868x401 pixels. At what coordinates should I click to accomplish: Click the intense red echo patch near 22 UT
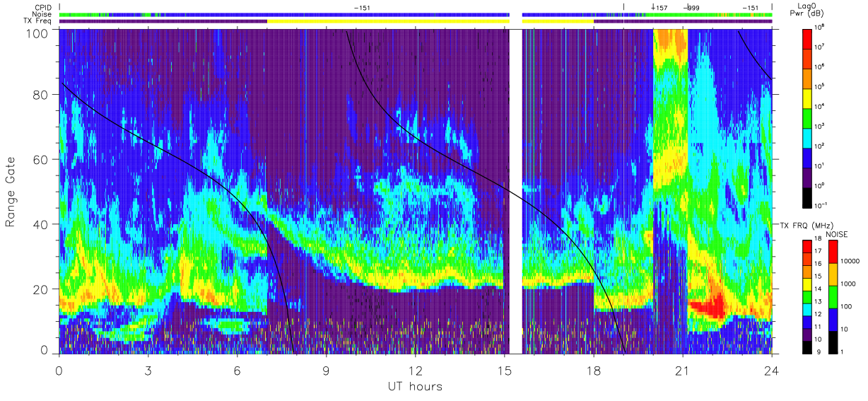[x=707, y=308]
